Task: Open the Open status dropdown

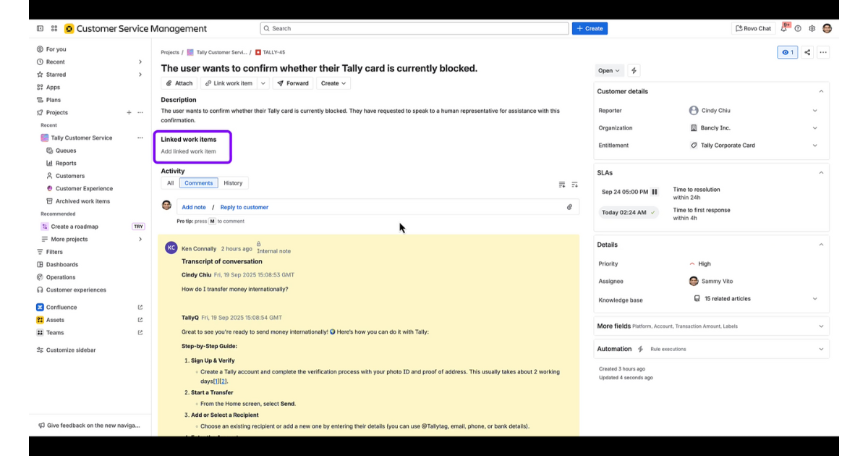Action: [x=609, y=71]
